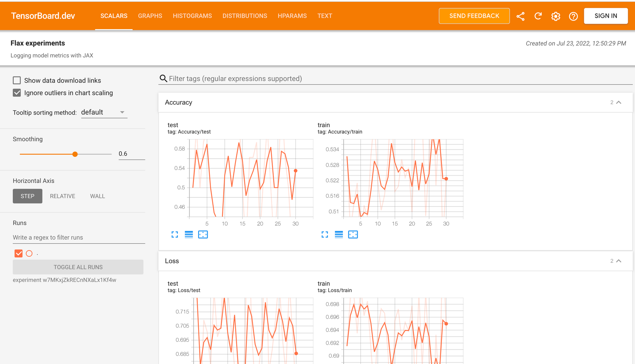This screenshot has height=364, width=635.
Task: Uncheck Ignore outliers in chart scaling
Action: click(x=17, y=93)
